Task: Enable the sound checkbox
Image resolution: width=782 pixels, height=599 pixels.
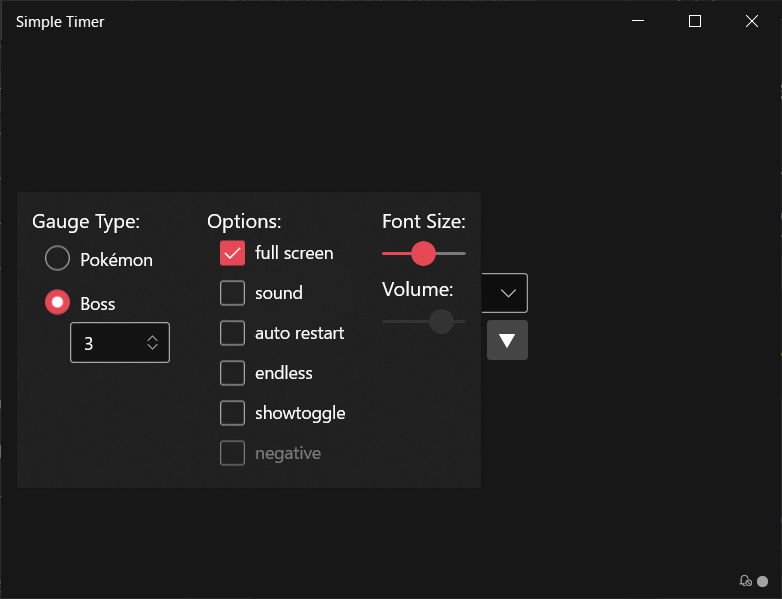Action: click(232, 293)
